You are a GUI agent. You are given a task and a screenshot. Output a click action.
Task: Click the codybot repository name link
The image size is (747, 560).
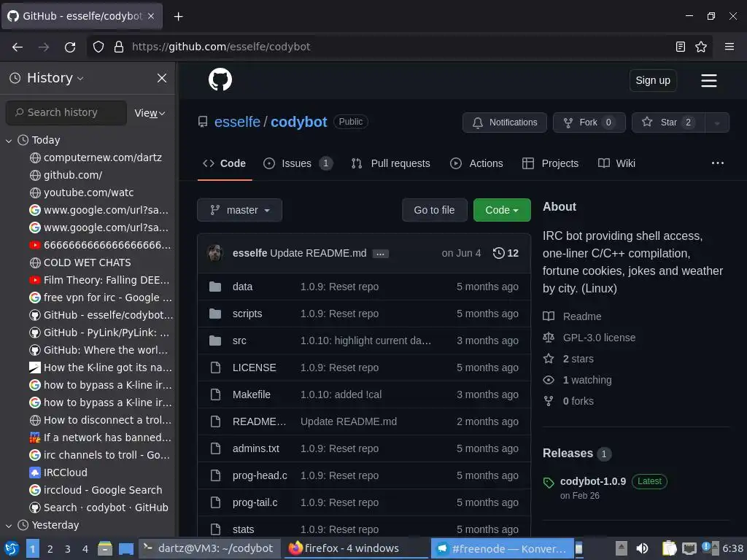pyautogui.click(x=298, y=122)
